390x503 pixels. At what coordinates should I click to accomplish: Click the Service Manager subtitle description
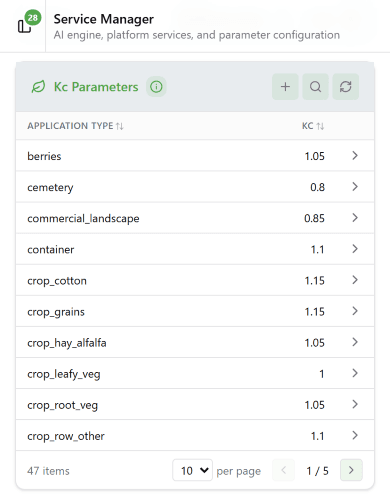[x=197, y=35]
